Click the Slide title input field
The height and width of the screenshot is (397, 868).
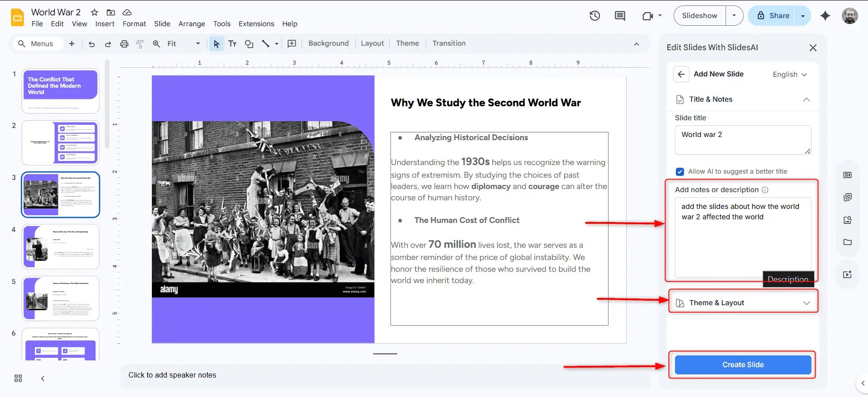pos(743,140)
